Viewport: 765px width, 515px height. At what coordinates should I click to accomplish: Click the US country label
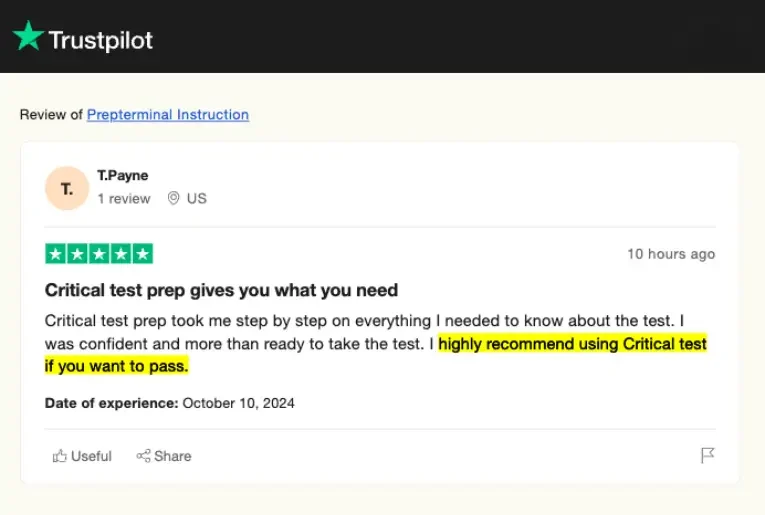point(197,199)
